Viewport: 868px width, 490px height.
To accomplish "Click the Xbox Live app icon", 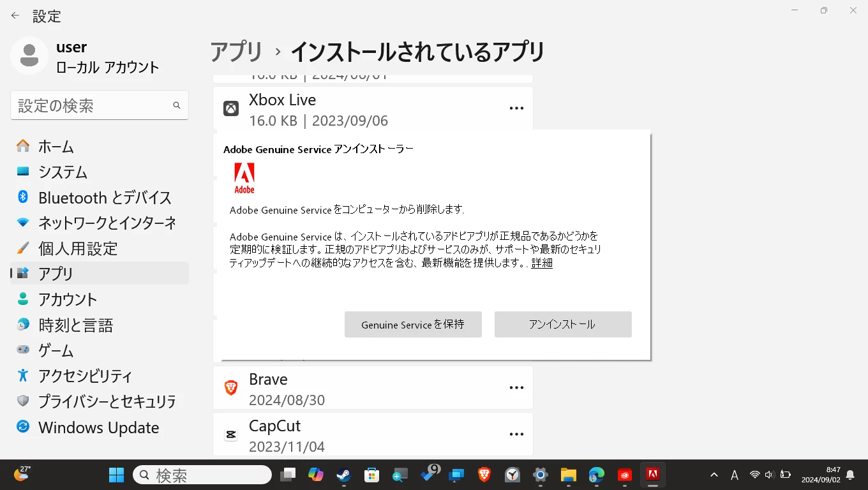I will [x=231, y=108].
